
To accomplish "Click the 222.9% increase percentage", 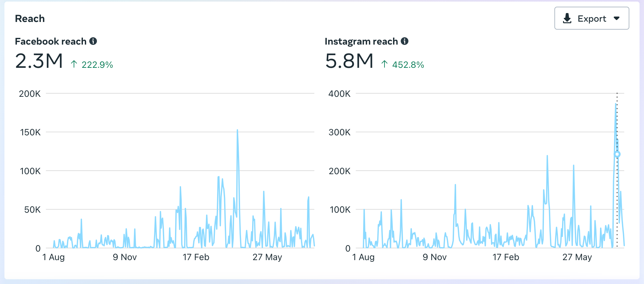I will 97,65.
